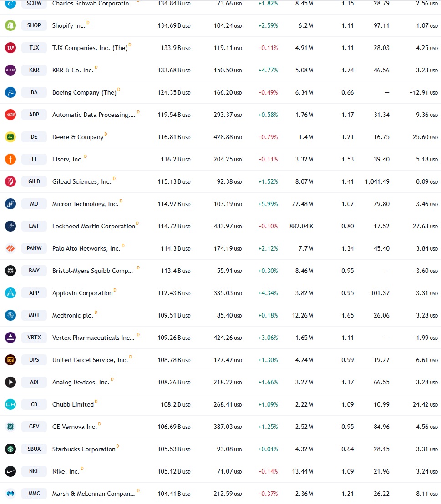Select the FI ticker badge
Viewport: 441px width, 504px height.
pyautogui.click(x=34, y=159)
